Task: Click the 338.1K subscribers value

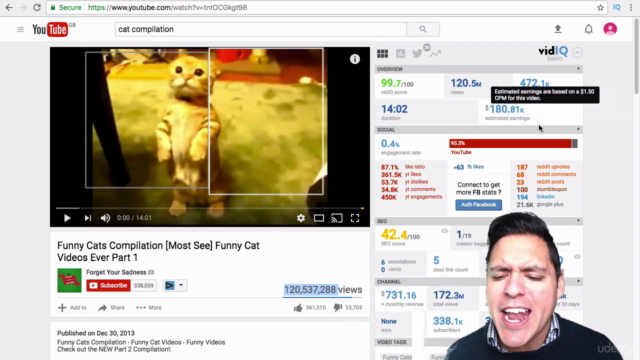Action: pos(448,321)
